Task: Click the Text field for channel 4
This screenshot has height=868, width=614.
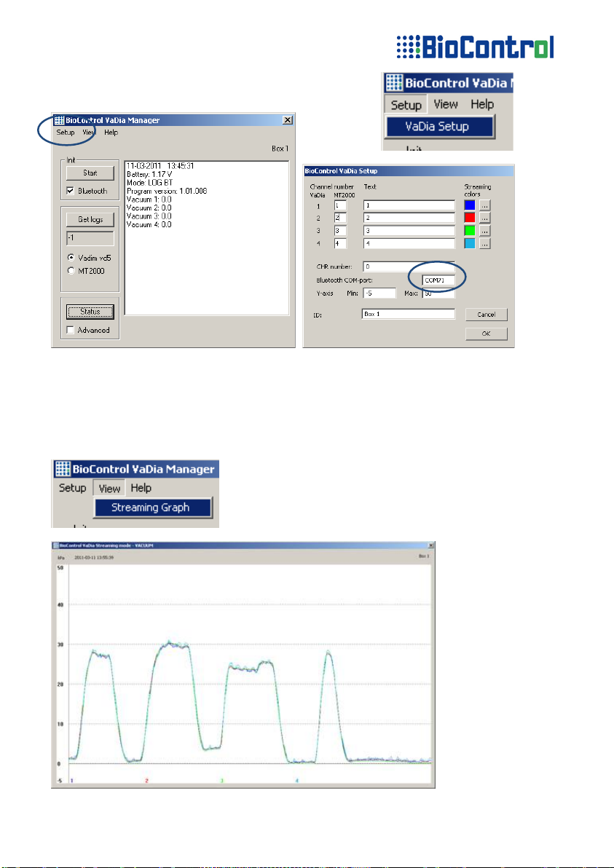Action: pos(409,243)
